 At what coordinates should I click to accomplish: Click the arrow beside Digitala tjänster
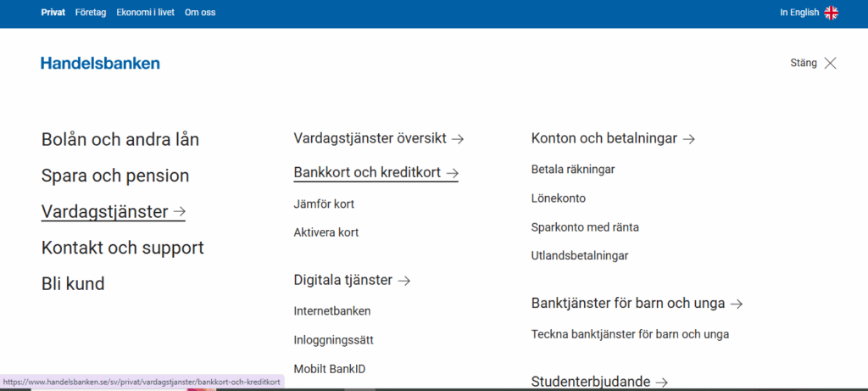coord(404,280)
